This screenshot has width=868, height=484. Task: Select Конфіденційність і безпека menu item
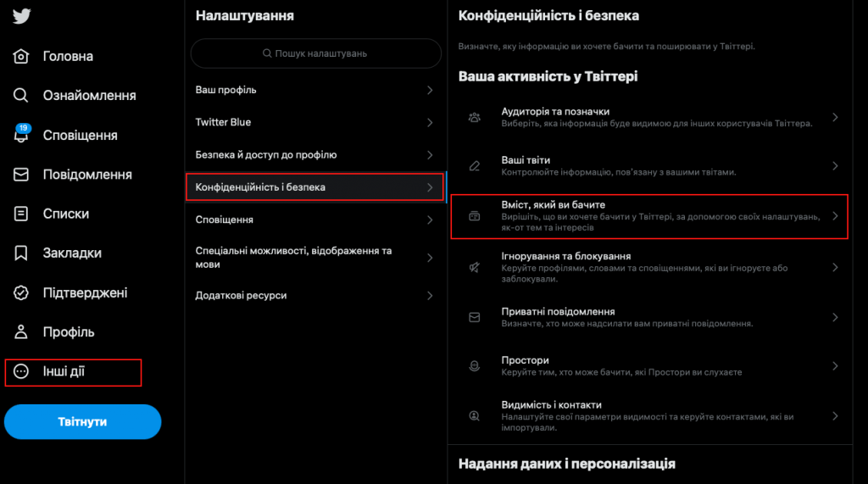(315, 187)
